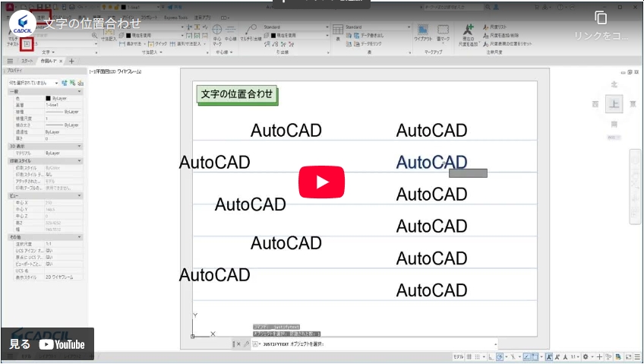Copy the video link

tap(601, 17)
